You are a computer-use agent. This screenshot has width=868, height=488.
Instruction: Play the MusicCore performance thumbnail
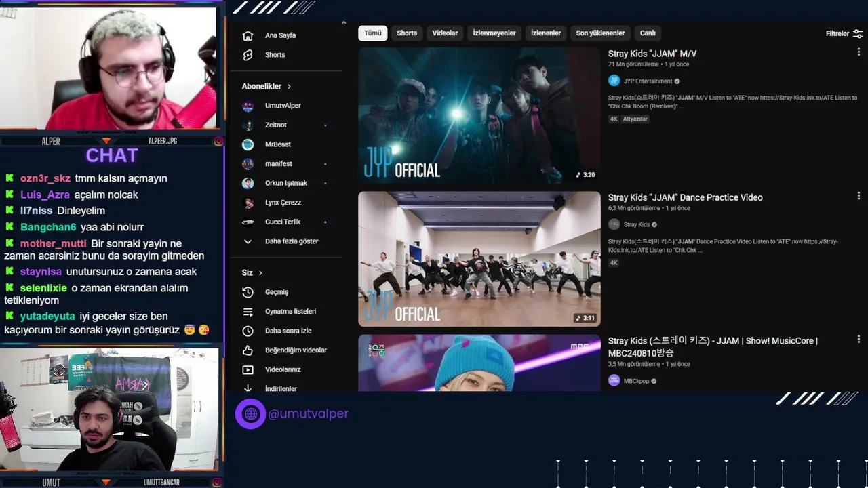click(x=479, y=363)
